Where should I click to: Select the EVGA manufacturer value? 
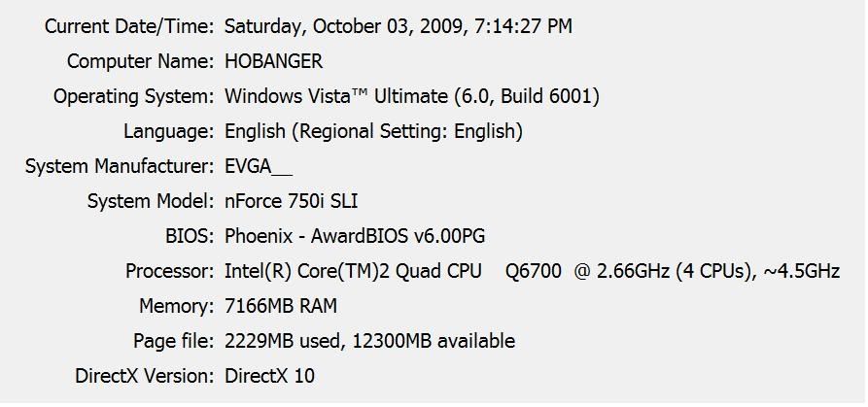coord(258,166)
